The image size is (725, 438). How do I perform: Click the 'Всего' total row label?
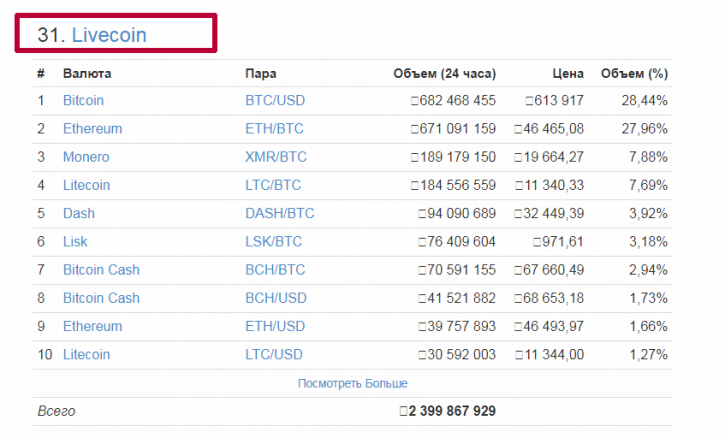[56, 411]
